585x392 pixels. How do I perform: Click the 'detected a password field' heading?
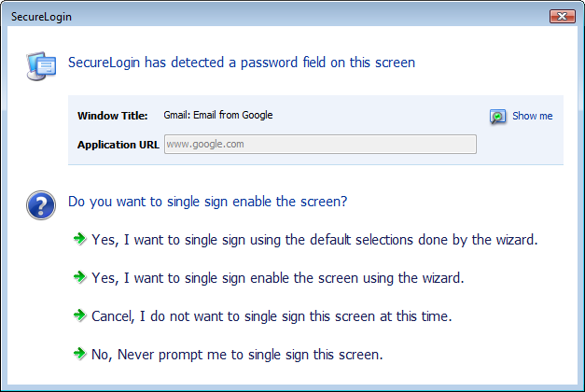coord(242,63)
